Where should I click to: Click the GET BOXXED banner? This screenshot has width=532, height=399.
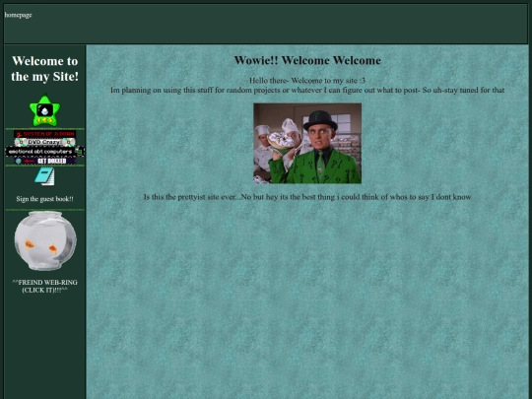click(44, 161)
